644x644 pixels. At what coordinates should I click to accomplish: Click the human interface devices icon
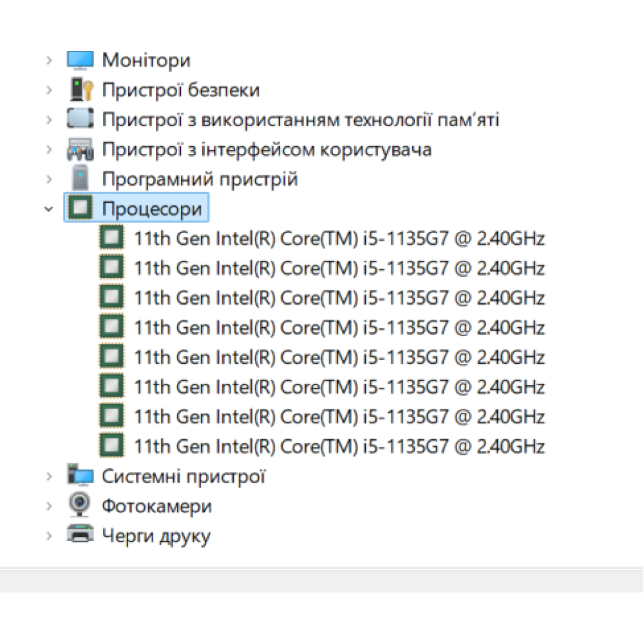point(80,150)
